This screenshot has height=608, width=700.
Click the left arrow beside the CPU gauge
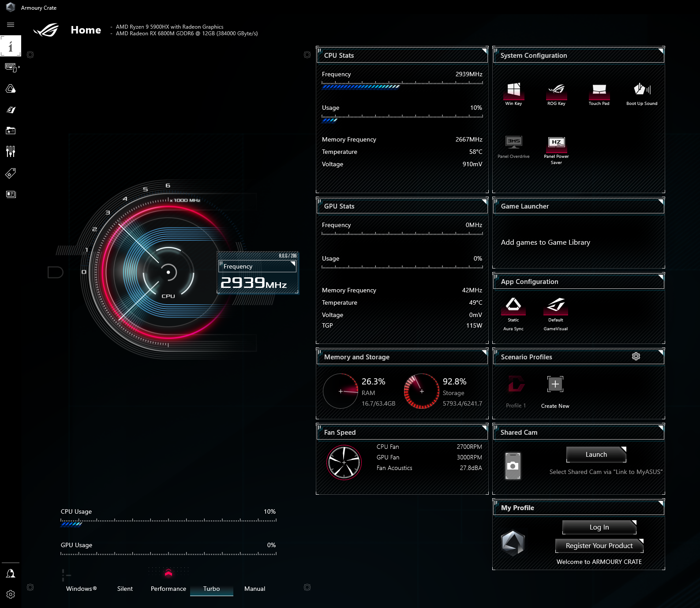point(56,272)
